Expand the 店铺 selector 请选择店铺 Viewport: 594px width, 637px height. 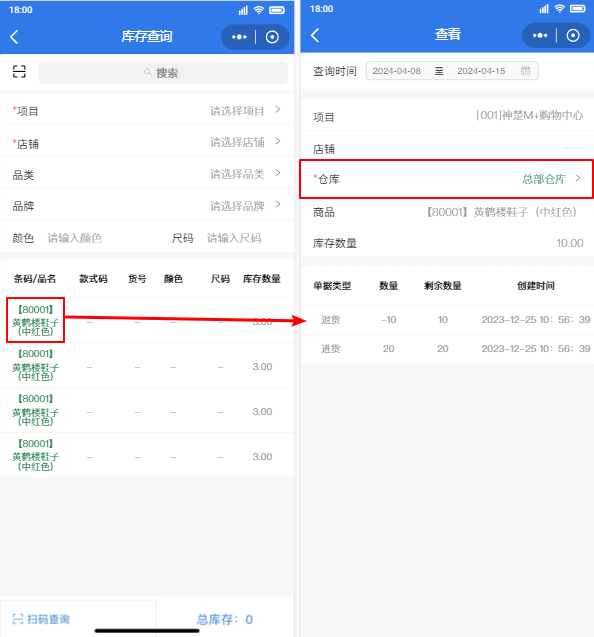point(147,142)
